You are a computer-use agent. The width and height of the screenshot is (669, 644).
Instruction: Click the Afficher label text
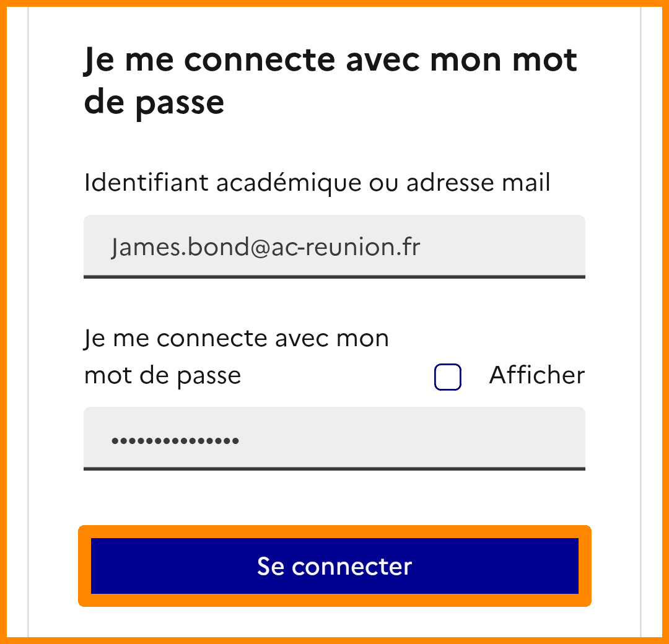536,375
